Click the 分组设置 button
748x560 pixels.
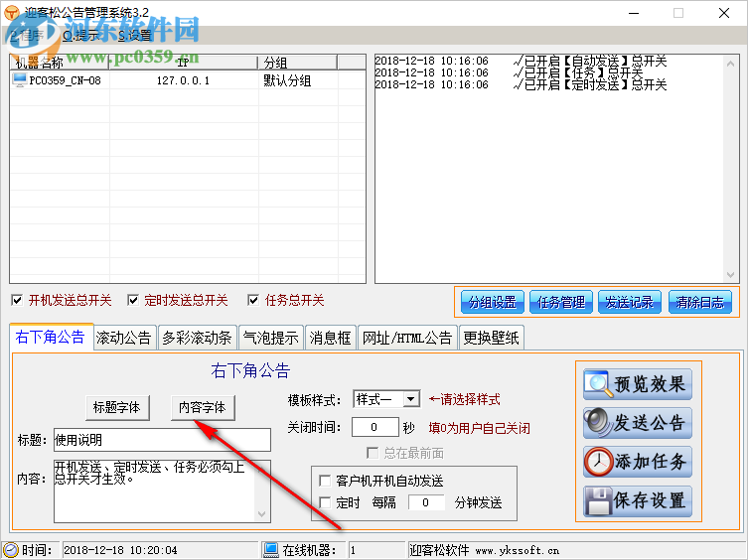pos(493,302)
